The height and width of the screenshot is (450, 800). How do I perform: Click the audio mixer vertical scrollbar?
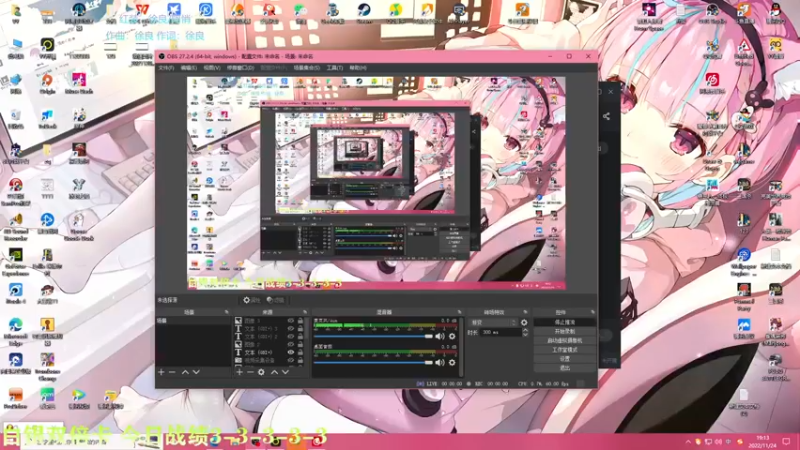click(x=462, y=347)
